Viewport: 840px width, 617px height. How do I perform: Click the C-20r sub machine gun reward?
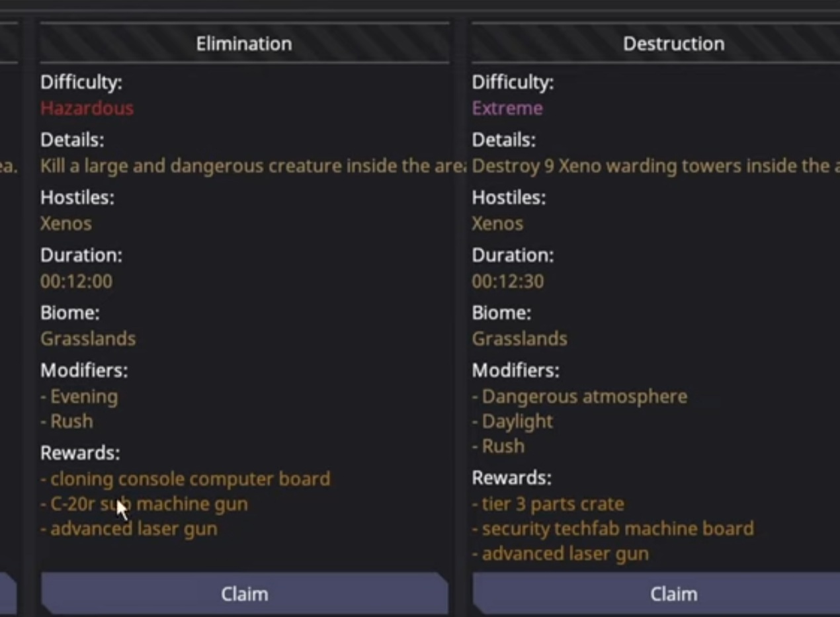(149, 503)
